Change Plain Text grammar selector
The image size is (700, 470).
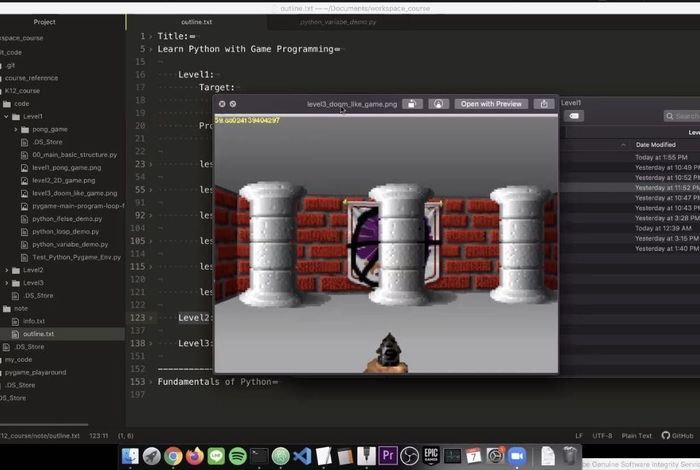click(x=637, y=436)
